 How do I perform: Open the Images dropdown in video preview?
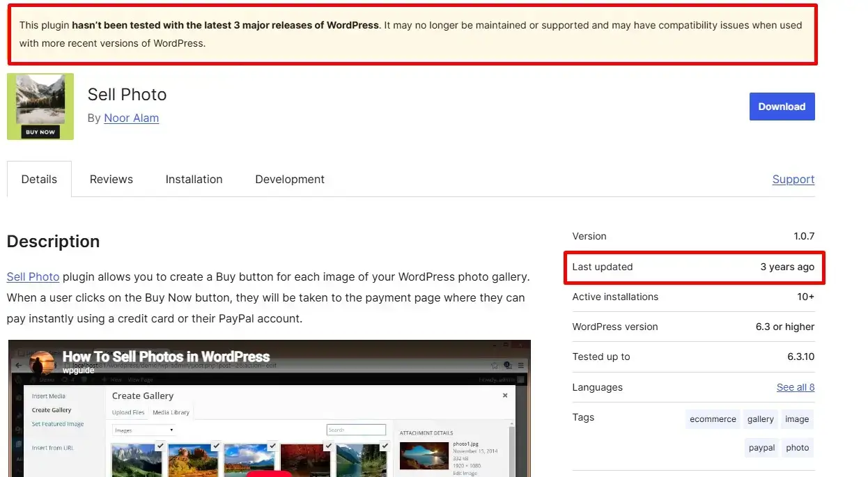tap(143, 430)
